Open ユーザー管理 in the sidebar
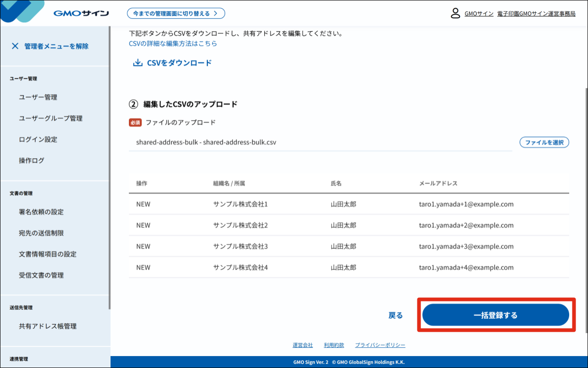The height and width of the screenshot is (368, 588). coord(38,97)
